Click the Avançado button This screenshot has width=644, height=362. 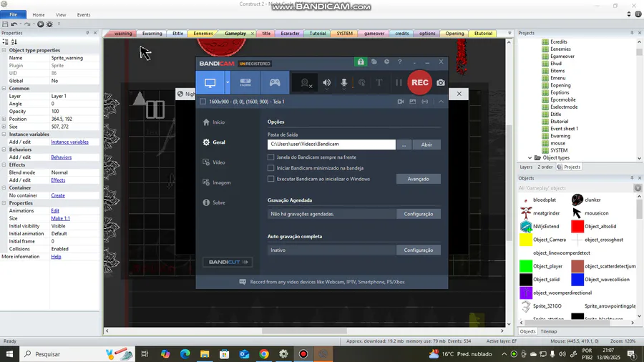(418, 179)
